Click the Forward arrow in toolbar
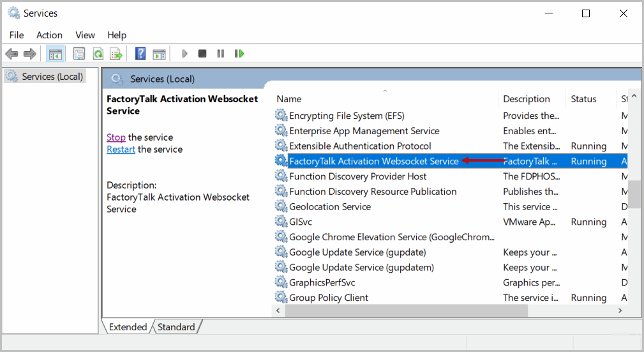 pos(29,54)
